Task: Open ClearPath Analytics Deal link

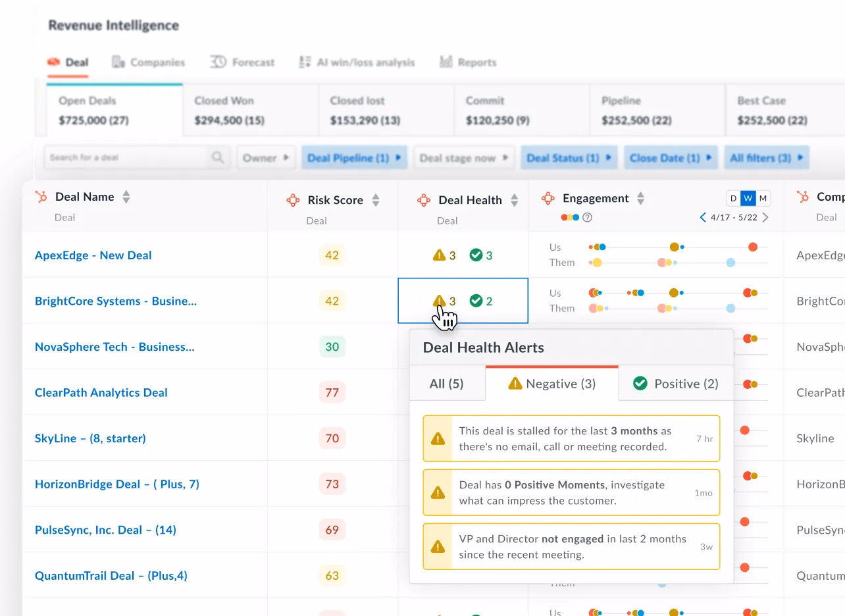Action: 101,392
